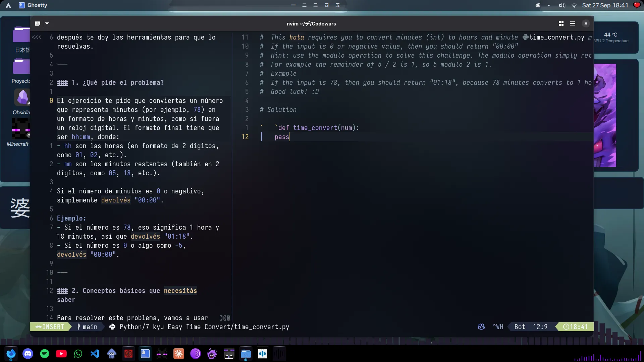644x362 pixels.
Task: Expand the fold marker <<< on line 6
Action: click(x=37, y=37)
